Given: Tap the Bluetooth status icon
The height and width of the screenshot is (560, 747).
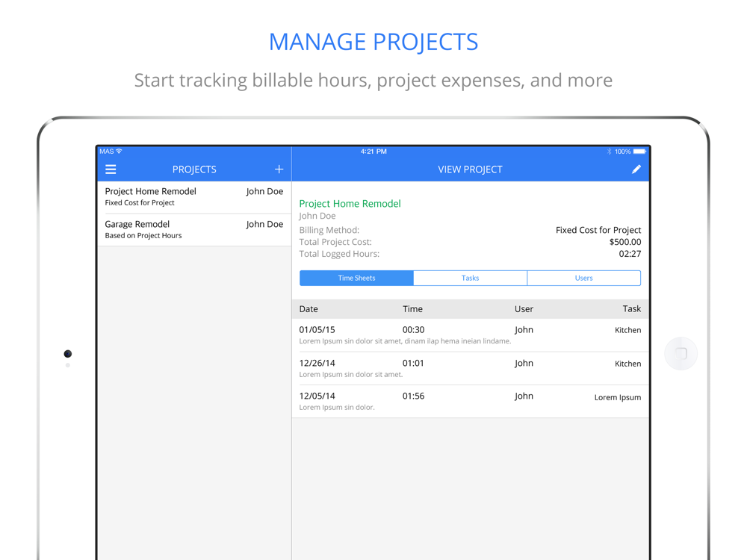Looking at the screenshot, I should pos(609,152).
